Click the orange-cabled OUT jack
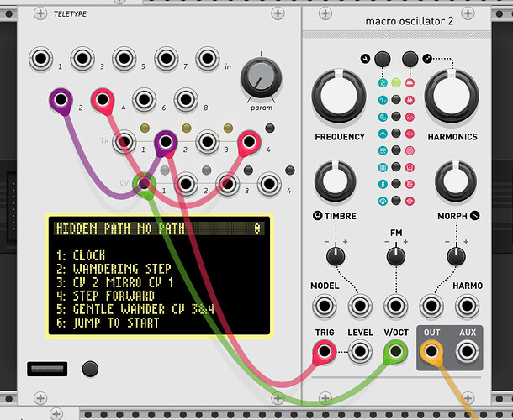 (433, 351)
